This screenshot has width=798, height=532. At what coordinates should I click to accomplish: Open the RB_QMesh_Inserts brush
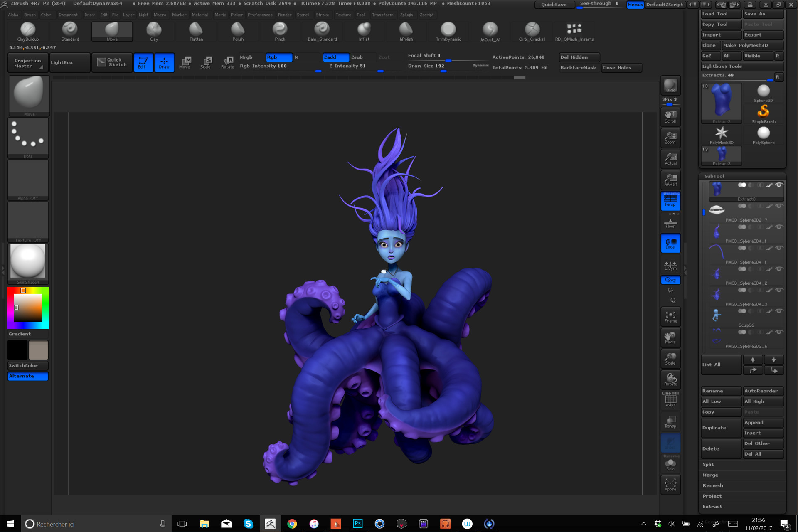[x=574, y=31]
